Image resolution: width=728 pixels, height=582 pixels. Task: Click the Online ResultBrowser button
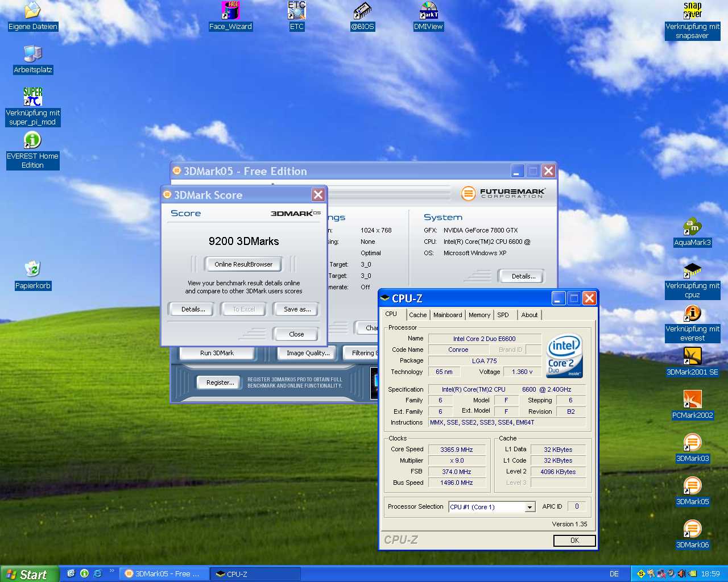pos(243,264)
